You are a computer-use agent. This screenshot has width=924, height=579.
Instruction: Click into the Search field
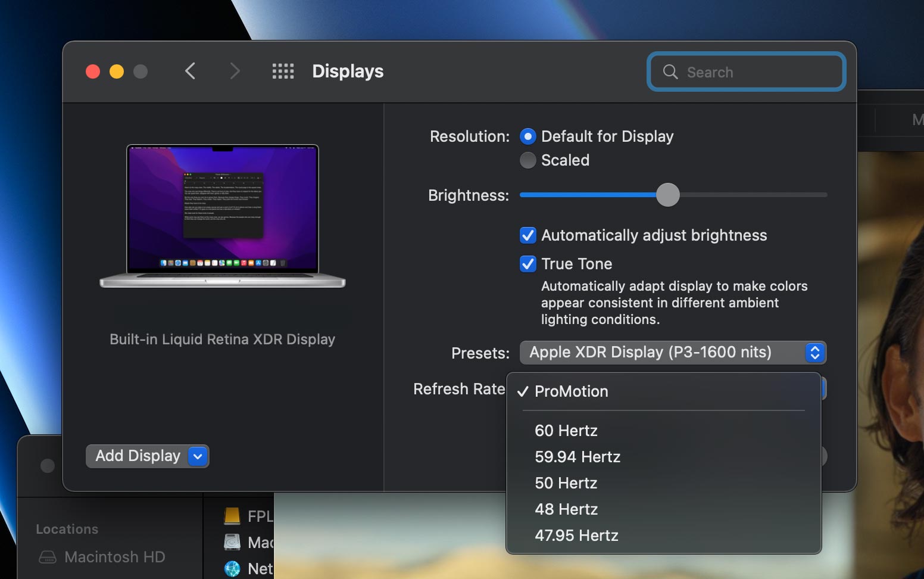coord(747,72)
